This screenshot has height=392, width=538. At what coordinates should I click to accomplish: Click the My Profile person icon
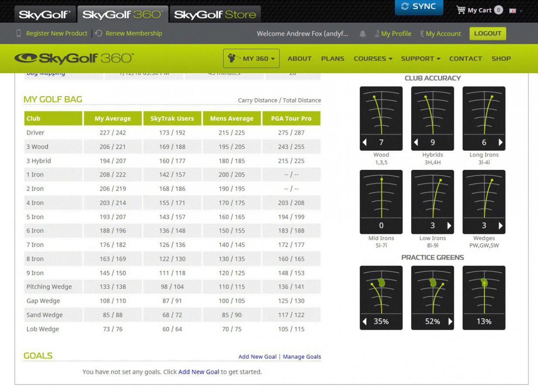coord(377,34)
